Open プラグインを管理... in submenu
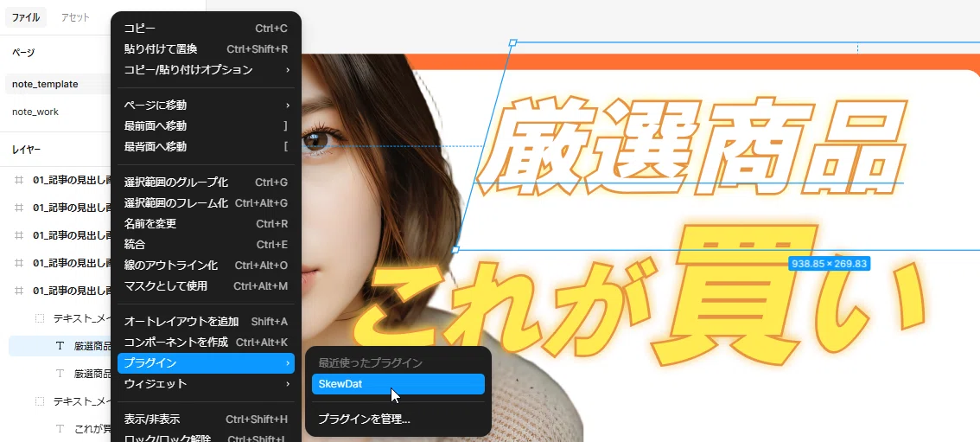The height and width of the screenshot is (442, 980). [398, 419]
